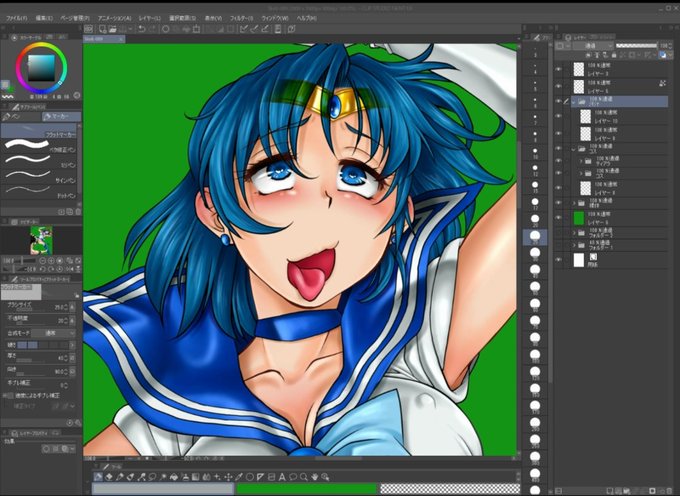Expand the 硬さ hardness options arrow
Image resolution: width=680 pixels, height=496 pixels.
point(72,345)
